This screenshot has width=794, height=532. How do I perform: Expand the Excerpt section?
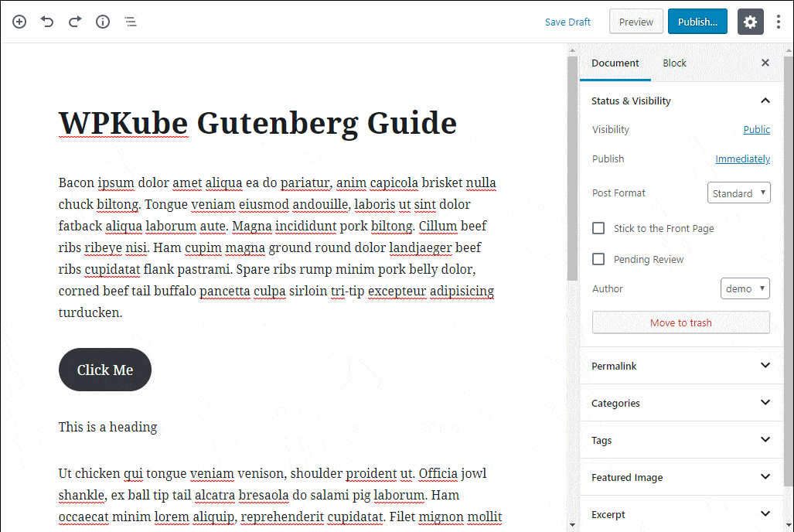(681, 513)
